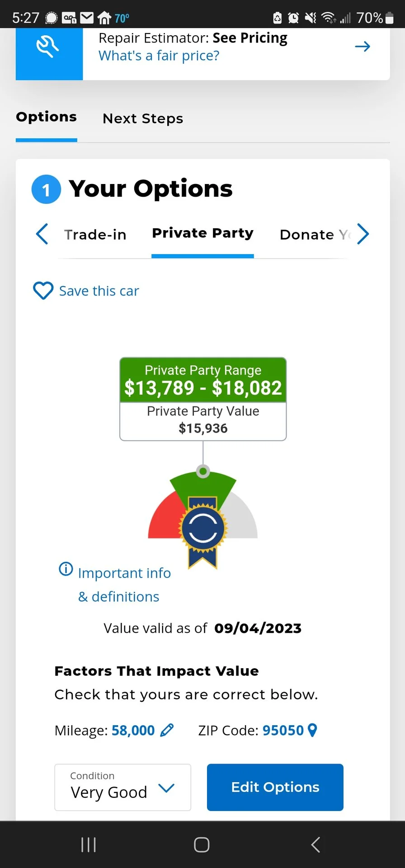Screen dimensions: 405x868
Task: Tap the heart icon to save car
Action: coord(43,291)
